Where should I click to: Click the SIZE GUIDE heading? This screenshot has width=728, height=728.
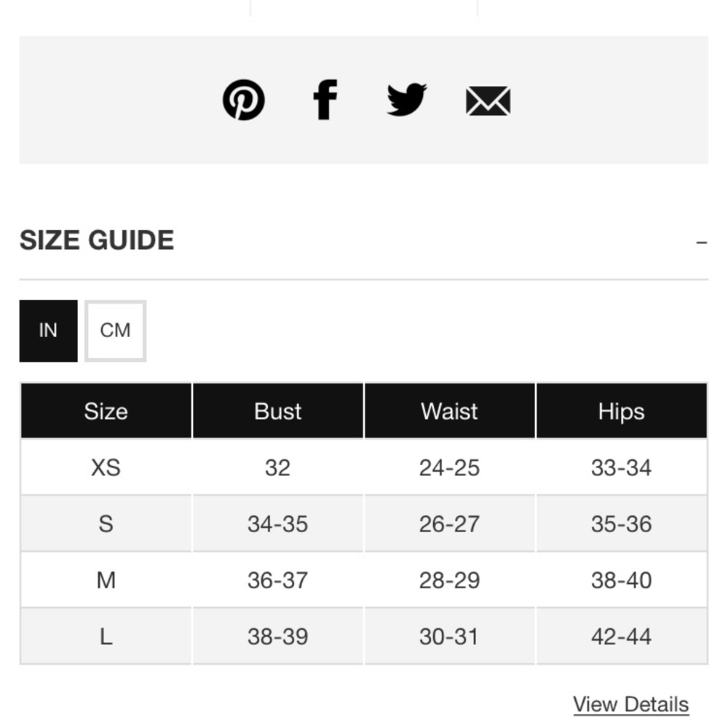coord(97,240)
